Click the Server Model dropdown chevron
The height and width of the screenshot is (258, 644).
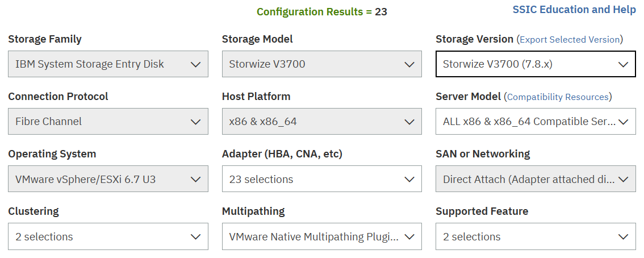tap(624, 122)
